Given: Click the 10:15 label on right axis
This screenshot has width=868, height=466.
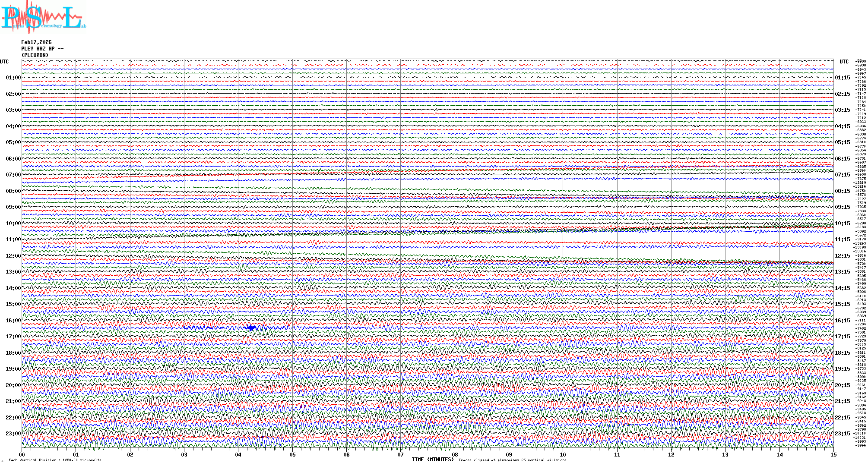Looking at the screenshot, I should point(842,224).
